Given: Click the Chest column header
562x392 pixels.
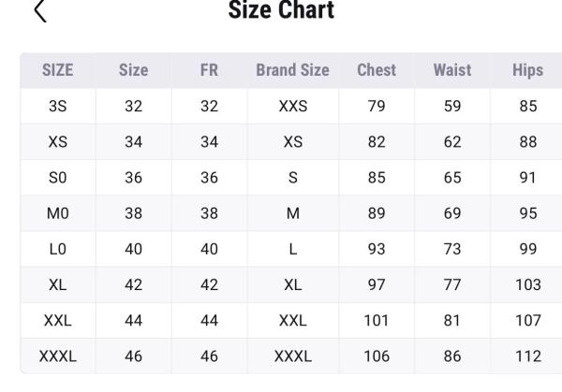Looking at the screenshot, I should 377,70.
